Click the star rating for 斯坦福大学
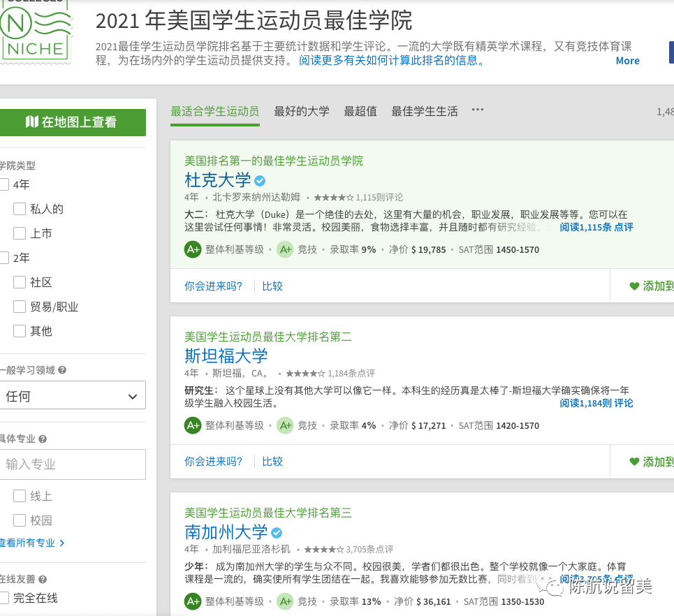This screenshot has height=616, width=674. pyautogui.click(x=306, y=374)
